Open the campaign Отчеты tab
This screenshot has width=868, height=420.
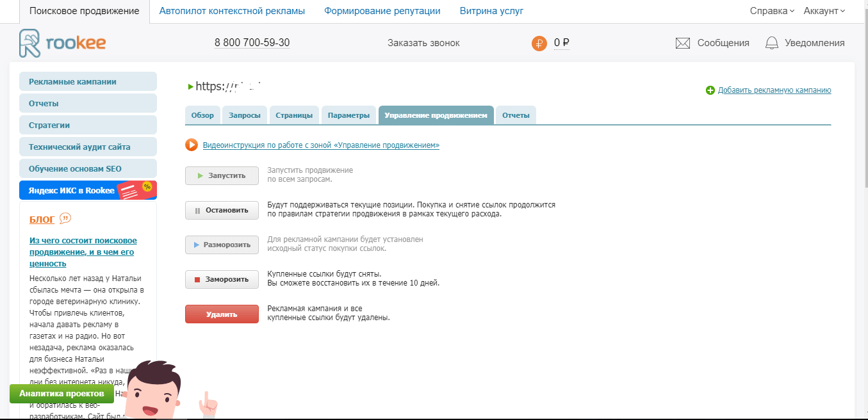tap(516, 115)
